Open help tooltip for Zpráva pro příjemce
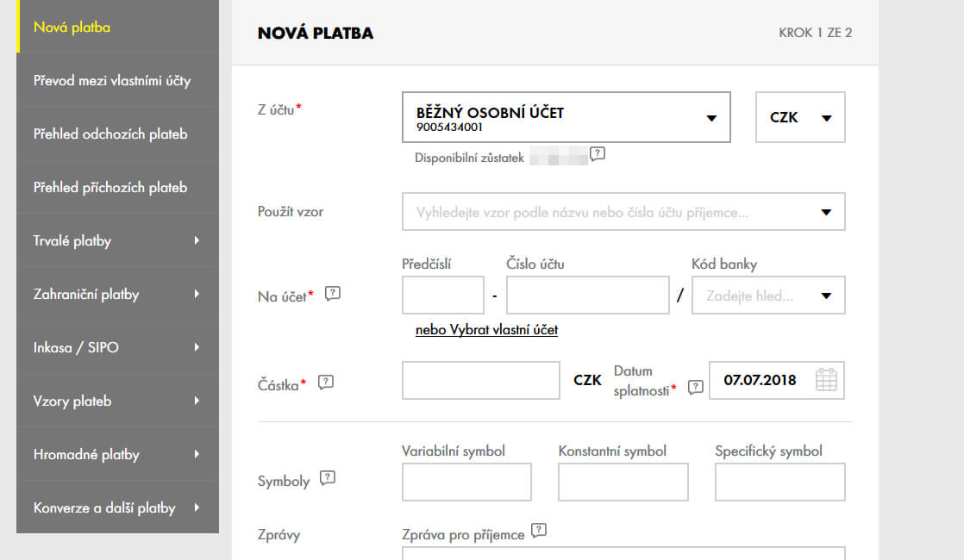Image resolution: width=964 pixels, height=560 pixels. (538, 532)
